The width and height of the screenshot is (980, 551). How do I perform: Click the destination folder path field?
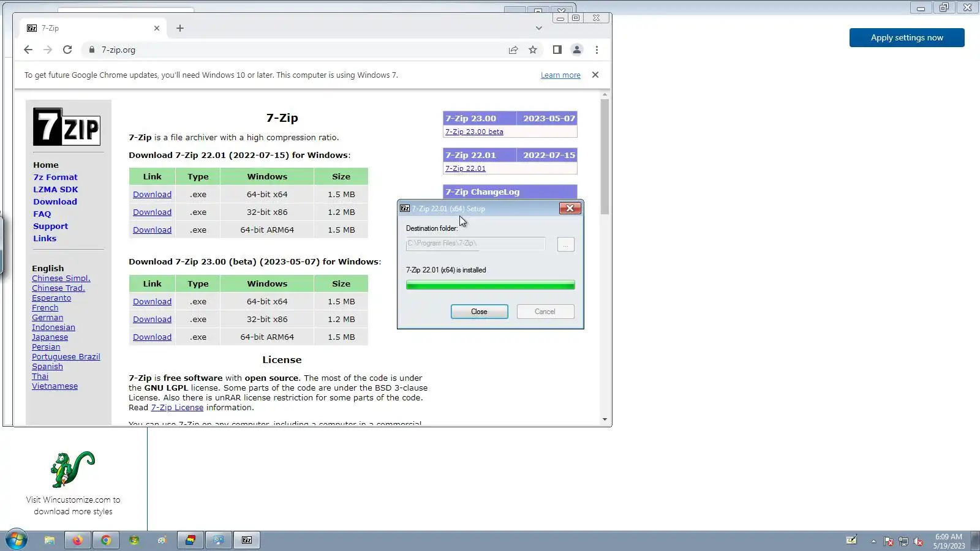coord(475,243)
